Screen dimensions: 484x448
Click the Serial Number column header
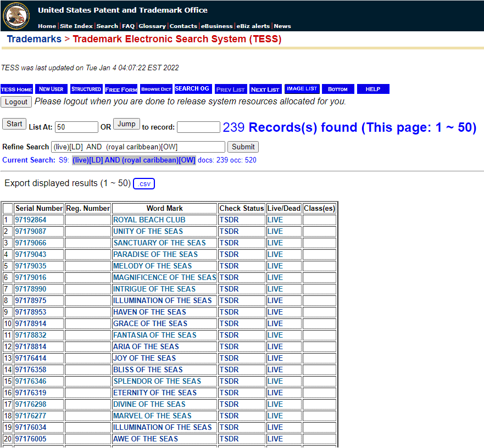pyautogui.click(x=39, y=208)
